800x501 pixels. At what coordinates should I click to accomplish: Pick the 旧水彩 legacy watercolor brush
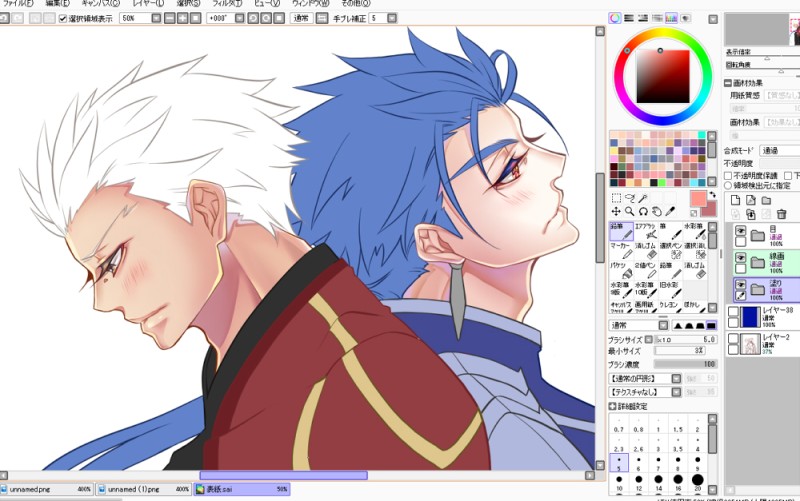(670, 291)
